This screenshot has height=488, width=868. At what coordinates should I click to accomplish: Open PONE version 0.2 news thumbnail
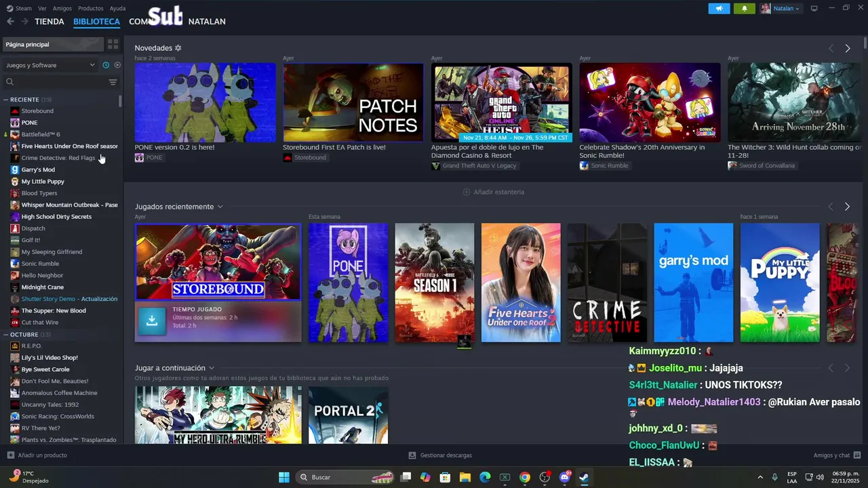(205, 102)
